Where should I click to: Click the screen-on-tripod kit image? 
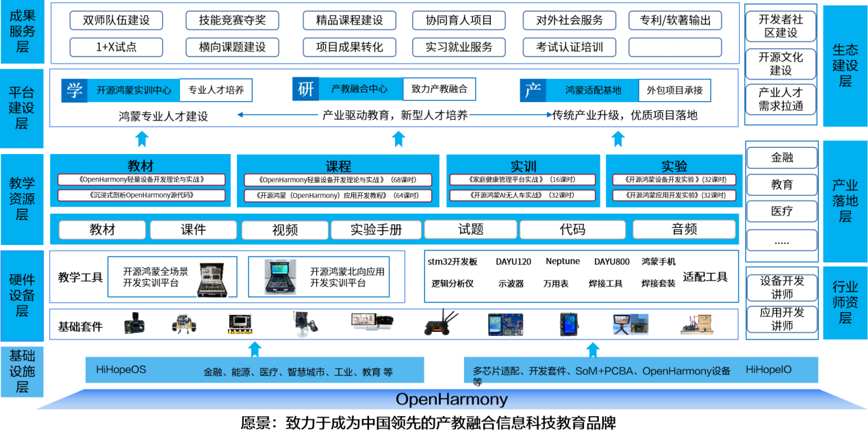(630, 324)
